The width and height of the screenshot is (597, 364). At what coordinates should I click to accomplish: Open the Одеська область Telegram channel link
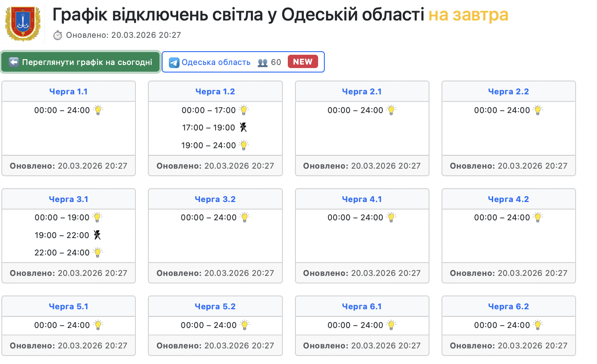click(x=216, y=62)
